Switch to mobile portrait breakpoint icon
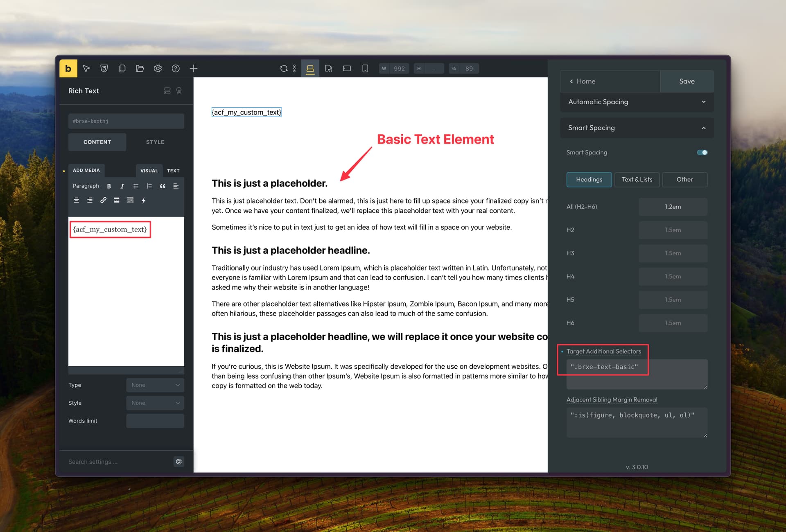Viewport: 786px width, 532px height. [x=365, y=68]
